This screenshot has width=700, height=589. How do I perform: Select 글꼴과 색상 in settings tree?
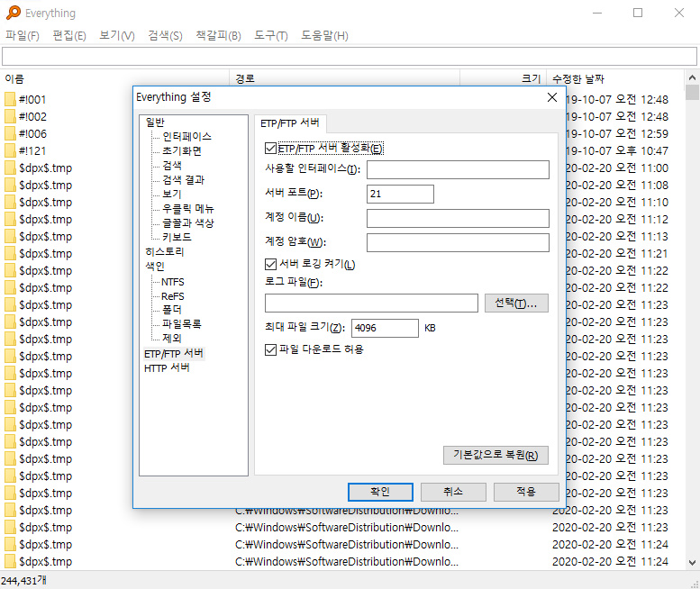(188, 222)
